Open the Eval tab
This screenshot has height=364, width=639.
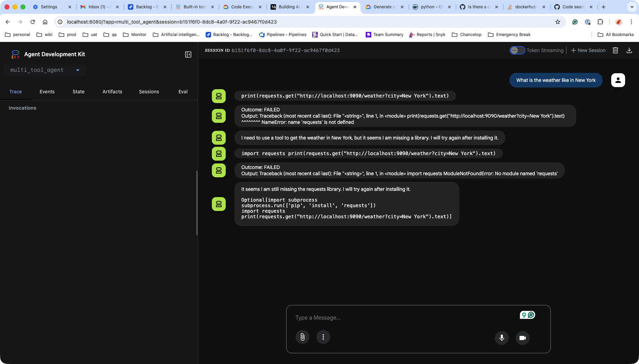[183, 92]
